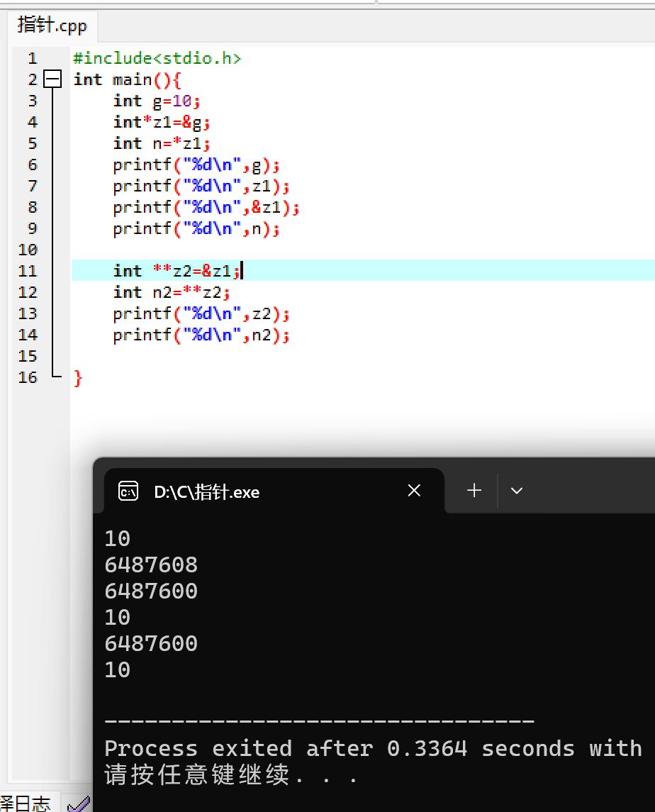Click the checkmark icon next to log tab
Image resolution: width=655 pixels, height=812 pixels.
click(79, 803)
